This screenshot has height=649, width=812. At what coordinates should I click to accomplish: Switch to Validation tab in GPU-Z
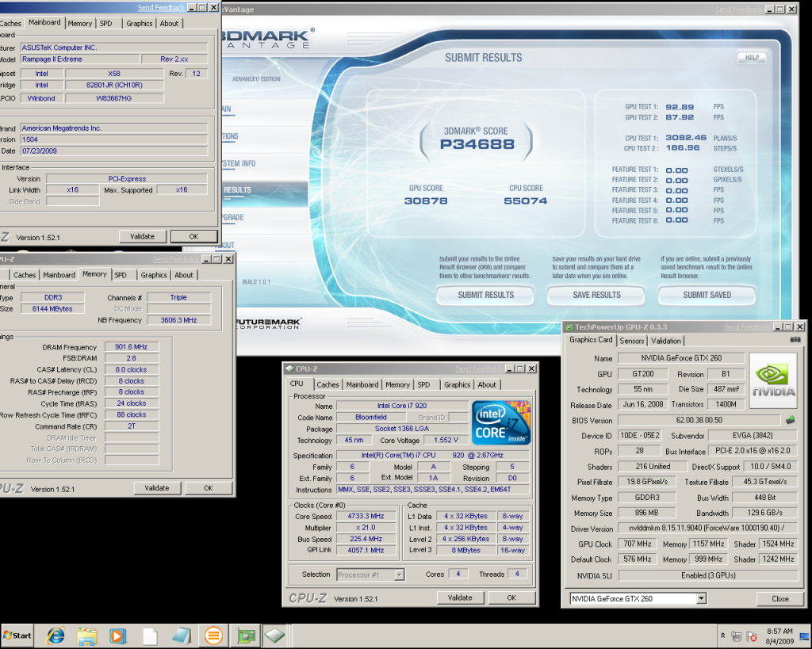(666, 341)
